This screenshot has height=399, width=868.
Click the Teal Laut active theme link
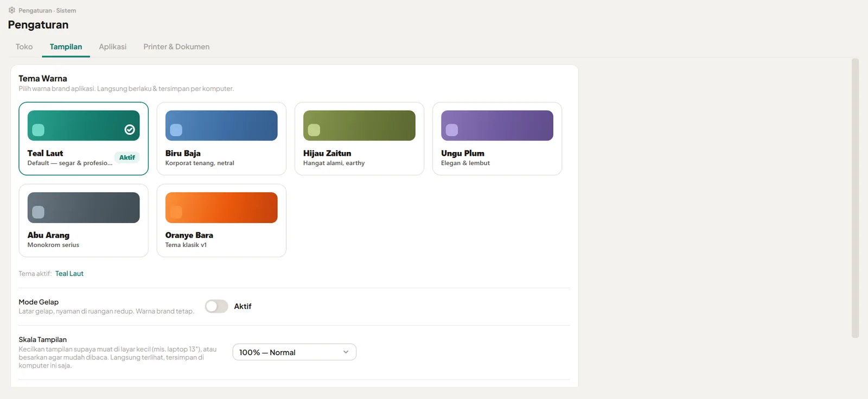pyautogui.click(x=69, y=274)
